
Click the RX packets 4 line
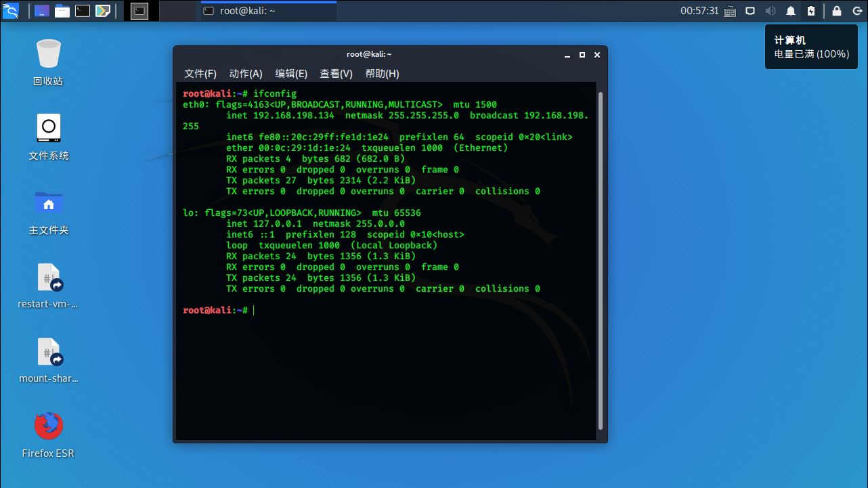316,158
